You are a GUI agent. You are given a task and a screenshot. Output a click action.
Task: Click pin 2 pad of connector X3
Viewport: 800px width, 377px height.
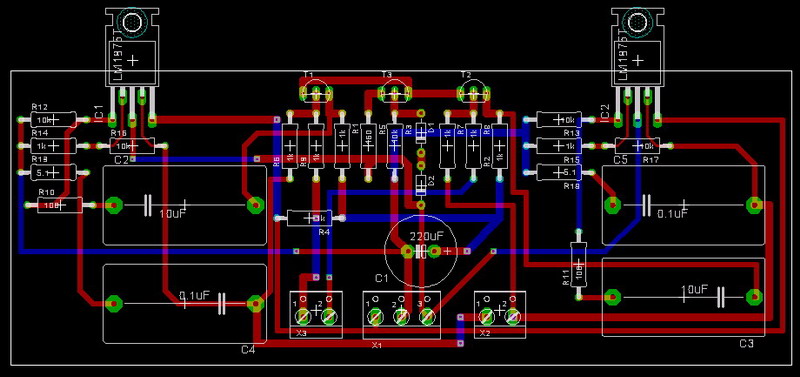pos(329,317)
